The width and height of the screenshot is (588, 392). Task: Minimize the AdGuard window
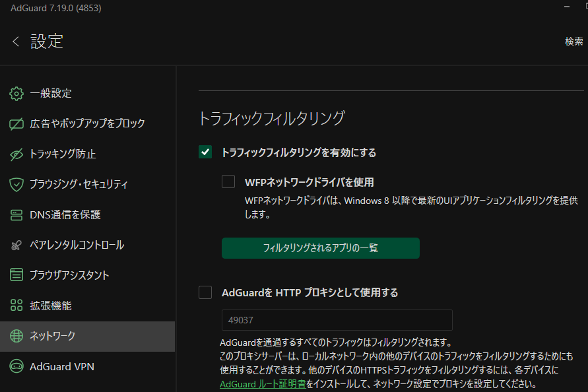pos(567,7)
